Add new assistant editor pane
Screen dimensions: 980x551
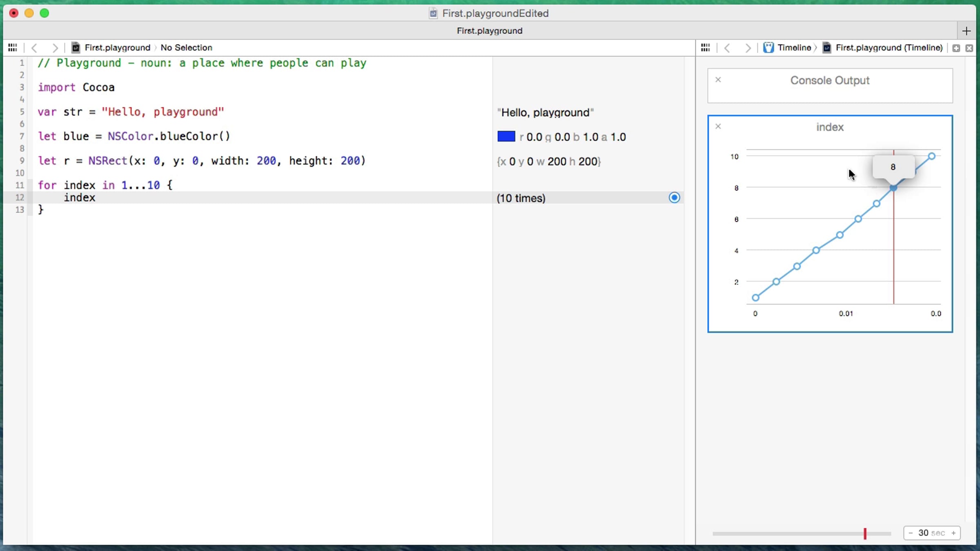pyautogui.click(x=956, y=48)
